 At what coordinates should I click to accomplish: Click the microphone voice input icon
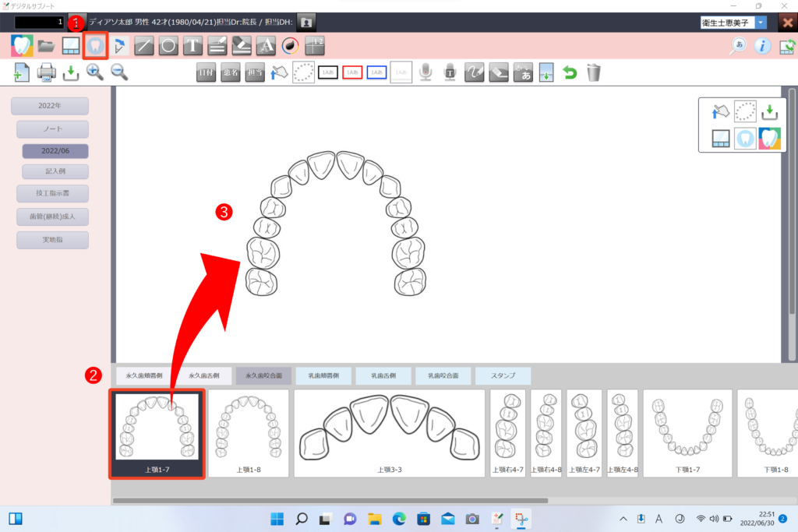pyautogui.click(x=425, y=72)
